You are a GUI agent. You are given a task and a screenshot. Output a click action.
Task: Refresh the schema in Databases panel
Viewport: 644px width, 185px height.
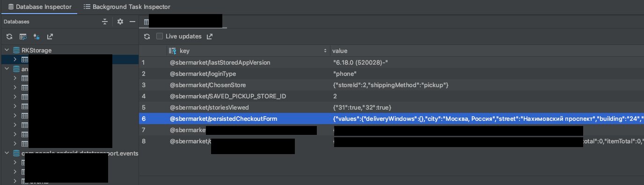pyautogui.click(x=9, y=37)
